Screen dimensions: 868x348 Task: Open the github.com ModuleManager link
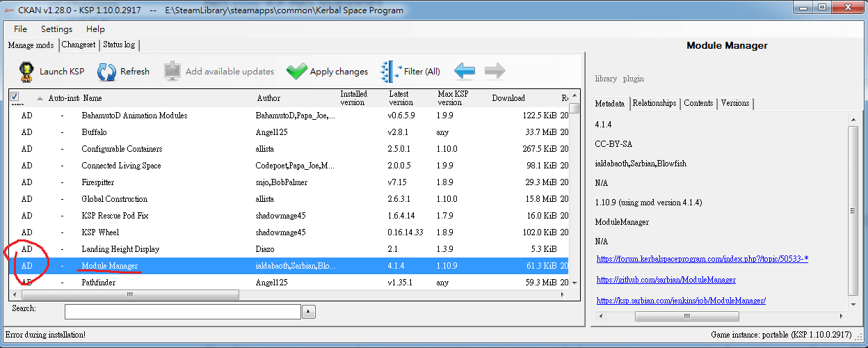click(666, 280)
